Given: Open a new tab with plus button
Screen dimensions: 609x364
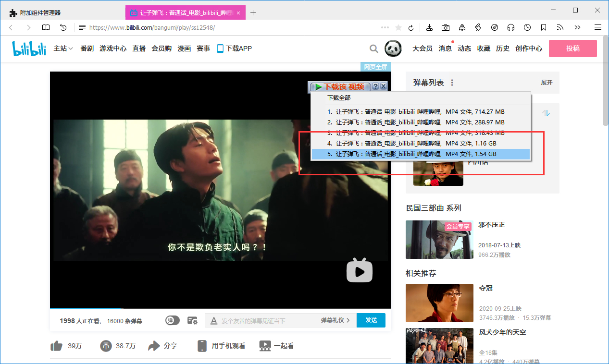Looking at the screenshot, I should [253, 13].
